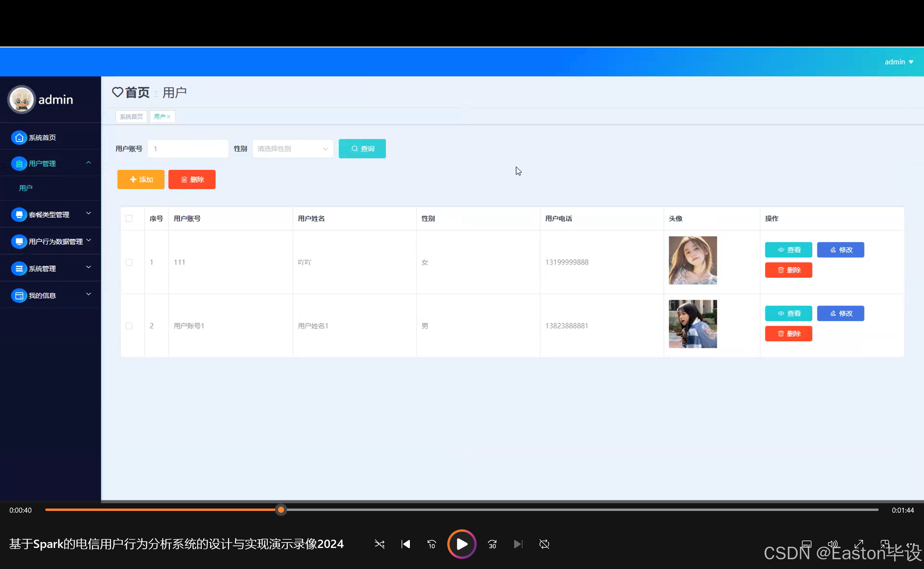Tick the checkbox for row 111
The width and height of the screenshot is (924, 569).
pyautogui.click(x=129, y=262)
